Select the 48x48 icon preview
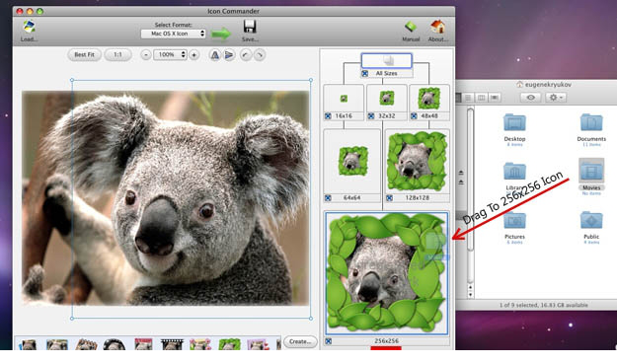This screenshot has width=617, height=364. pyautogui.click(x=428, y=99)
